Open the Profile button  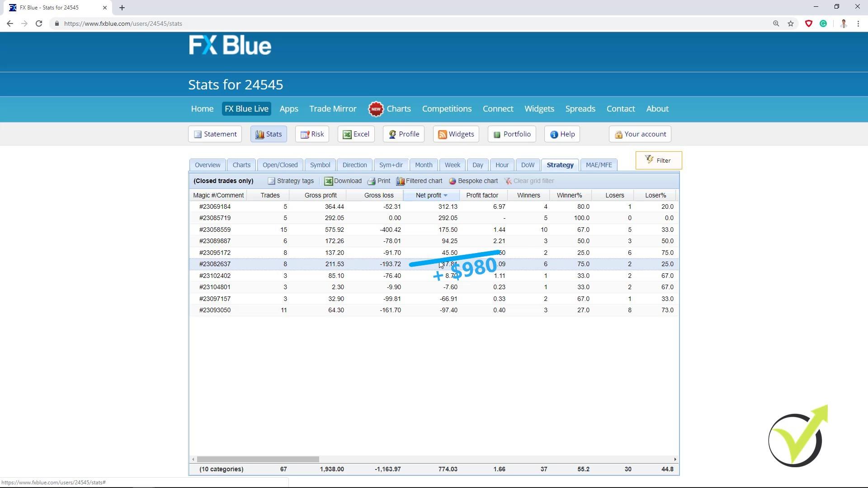tap(404, 134)
